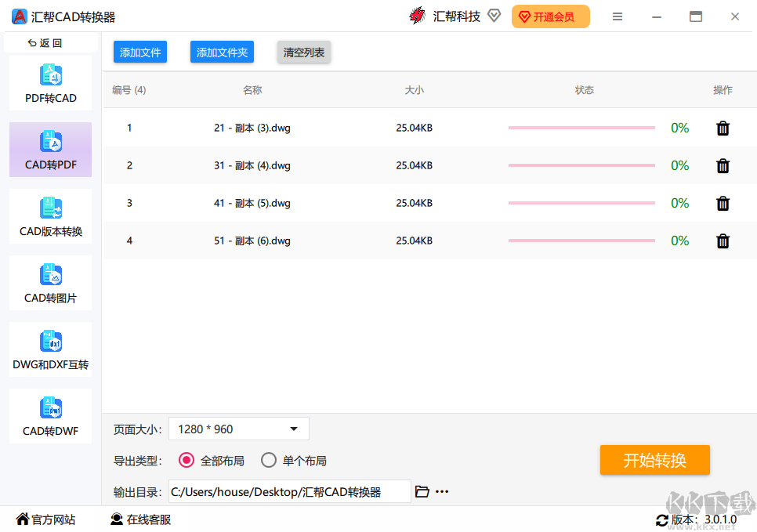This screenshot has width=757, height=532.
Task: Delete 21 - 副本 (3).dwg using its trash icon
Action: click(x=722, y=128)
